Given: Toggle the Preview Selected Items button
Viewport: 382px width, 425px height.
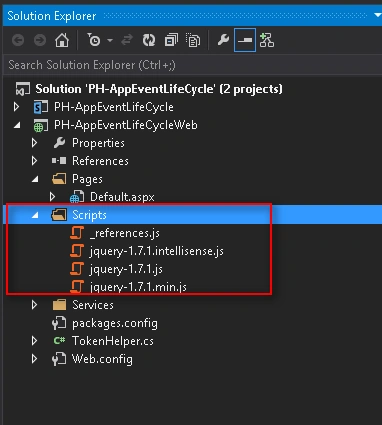Looking at the screenshot, I should [x=245, y=40].
